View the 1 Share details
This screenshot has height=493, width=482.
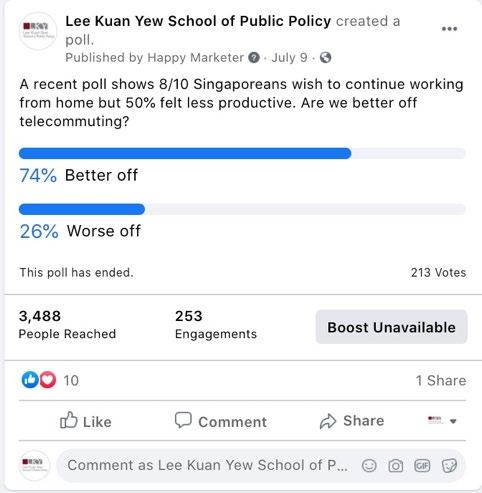(x=441, y=380)
